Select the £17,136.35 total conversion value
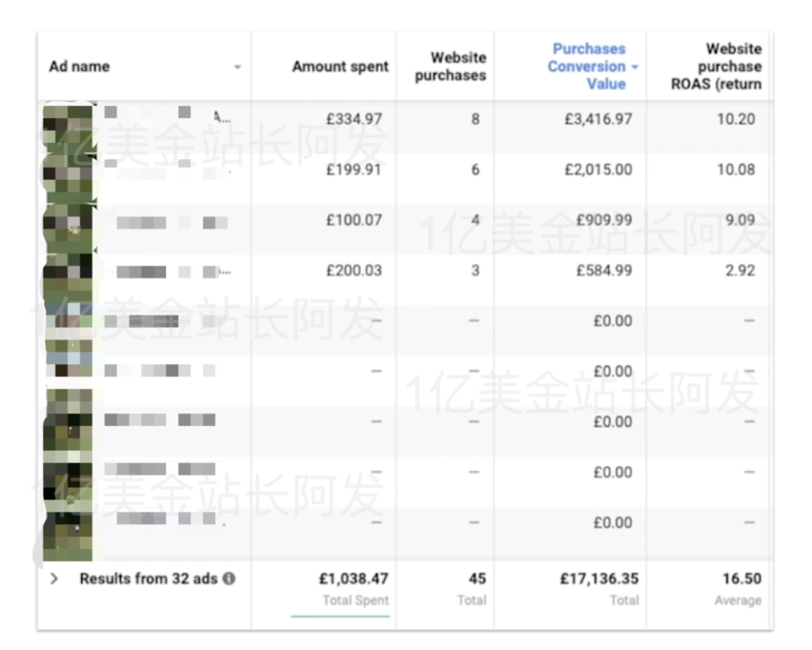 tap(598, 579)
